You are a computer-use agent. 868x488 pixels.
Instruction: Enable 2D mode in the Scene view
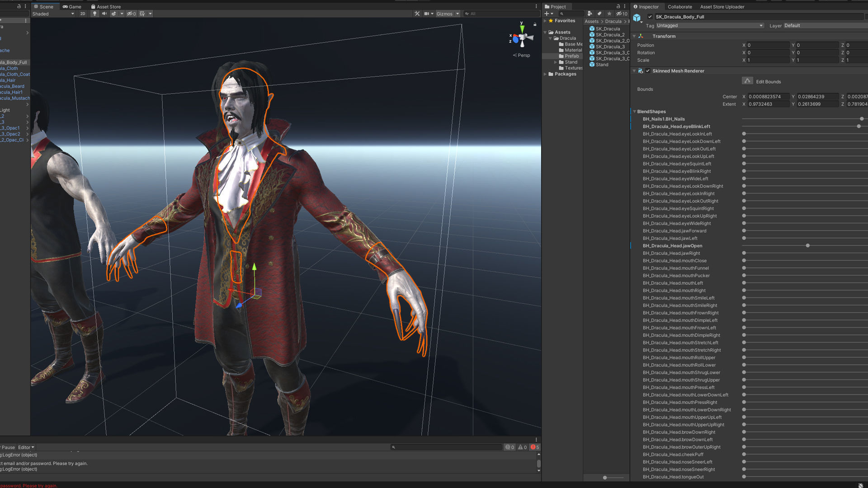point(83,14)
